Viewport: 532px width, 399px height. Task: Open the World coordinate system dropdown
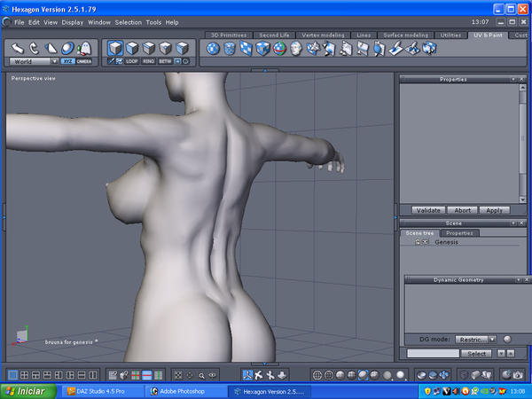(x=34, y=62)
